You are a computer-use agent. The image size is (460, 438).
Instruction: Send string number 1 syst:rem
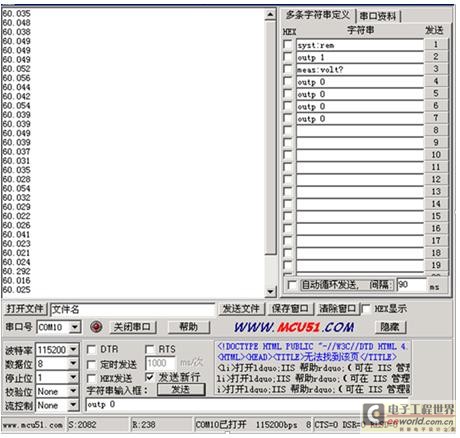(436, 44)
